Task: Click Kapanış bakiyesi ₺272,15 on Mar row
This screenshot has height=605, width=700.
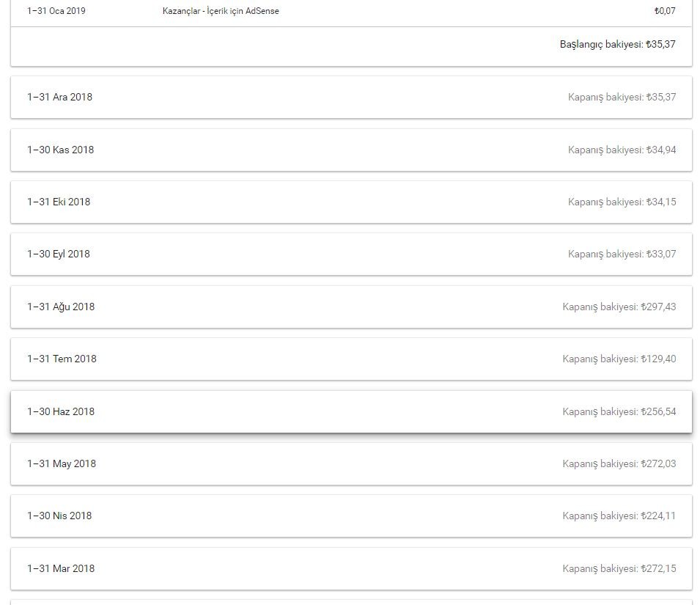Action: point(619,568)
